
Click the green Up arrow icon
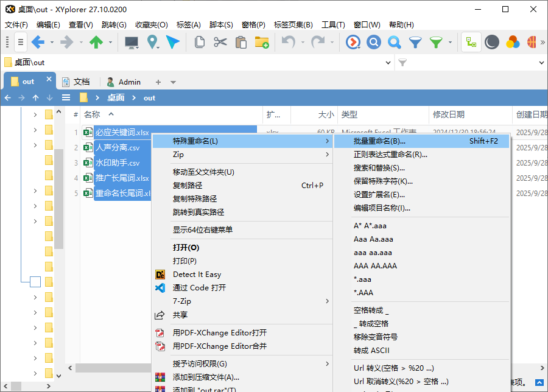(x=96, y=42)
